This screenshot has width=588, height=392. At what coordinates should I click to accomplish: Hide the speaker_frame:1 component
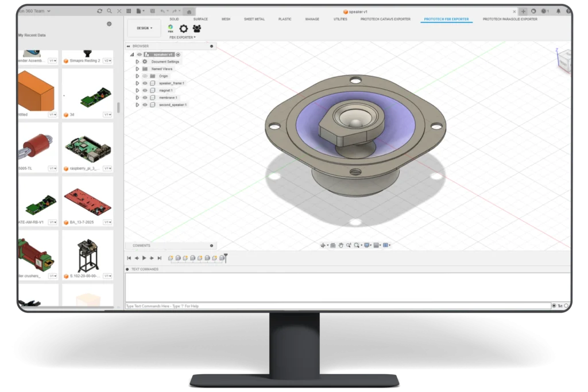click(145, 83)
